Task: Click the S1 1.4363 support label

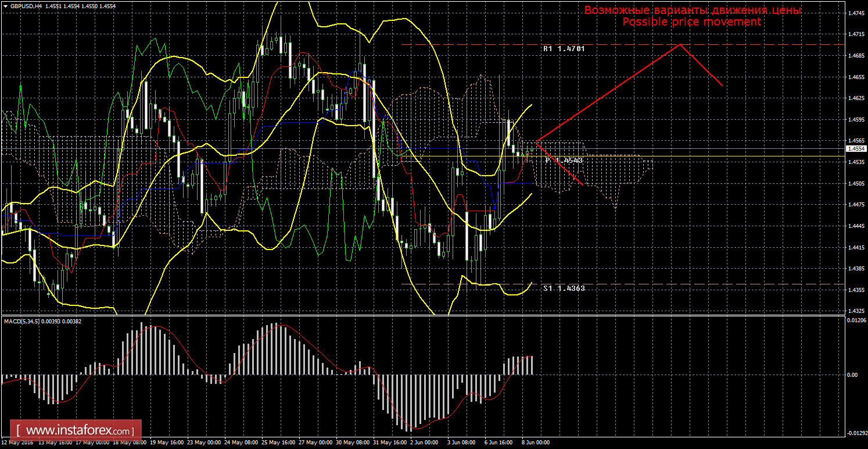Action: coord(564,288)
